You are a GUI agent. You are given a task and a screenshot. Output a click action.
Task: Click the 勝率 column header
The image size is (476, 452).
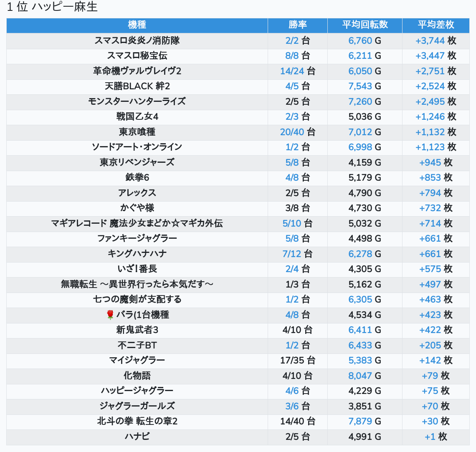pyautogui.click(x=297, y=25)
